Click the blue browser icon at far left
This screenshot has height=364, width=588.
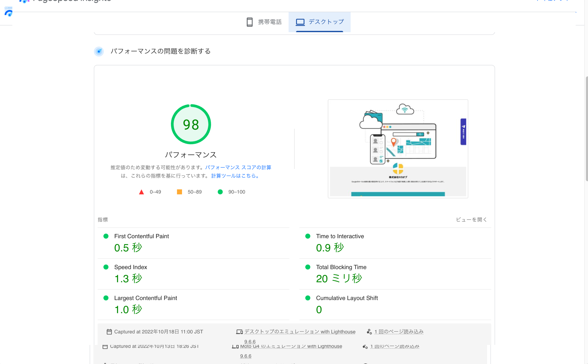[x=9, y=12]
